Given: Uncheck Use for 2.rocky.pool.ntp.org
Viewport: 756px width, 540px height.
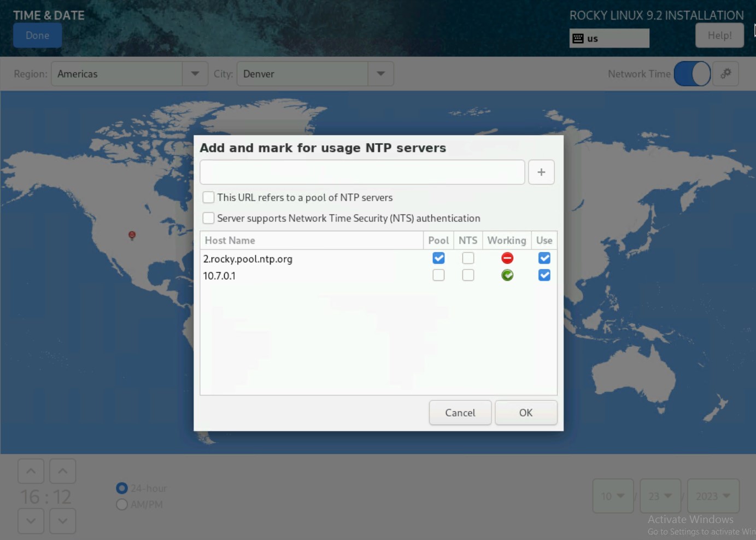Looking at the screenshot, I should [x=544, y=259].
